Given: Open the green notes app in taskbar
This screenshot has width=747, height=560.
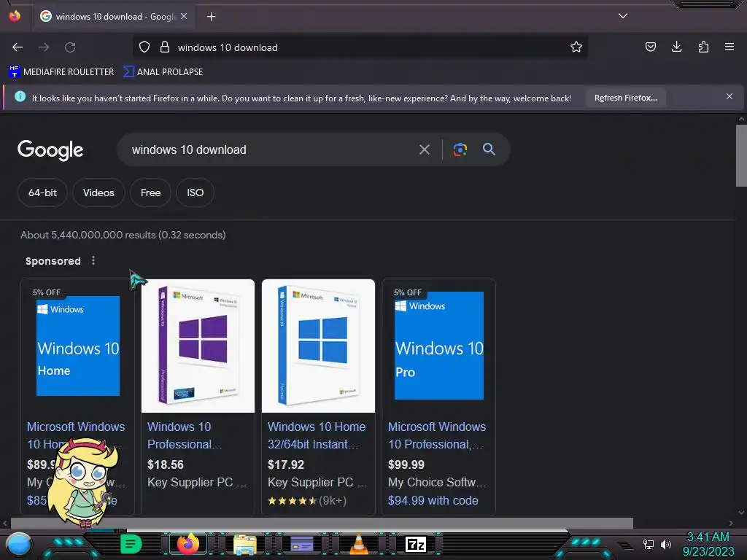Looking at the screenshot, I should point(131,544).
